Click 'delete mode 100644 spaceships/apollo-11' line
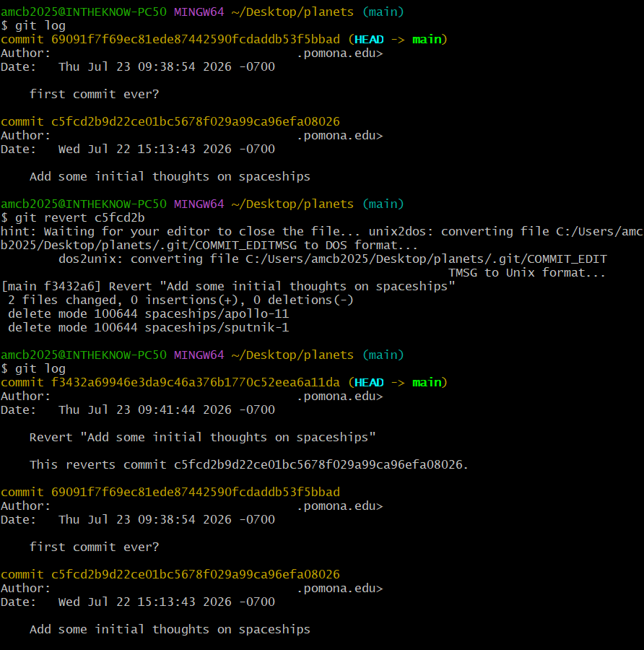The height and width of the screenshot is (650, 644). pyautogui.click(x=148, y=314)
